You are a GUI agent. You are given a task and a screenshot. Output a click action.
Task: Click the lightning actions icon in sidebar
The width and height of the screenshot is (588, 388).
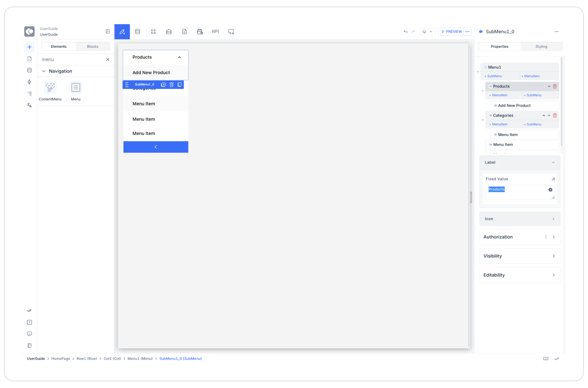[29, 82]
